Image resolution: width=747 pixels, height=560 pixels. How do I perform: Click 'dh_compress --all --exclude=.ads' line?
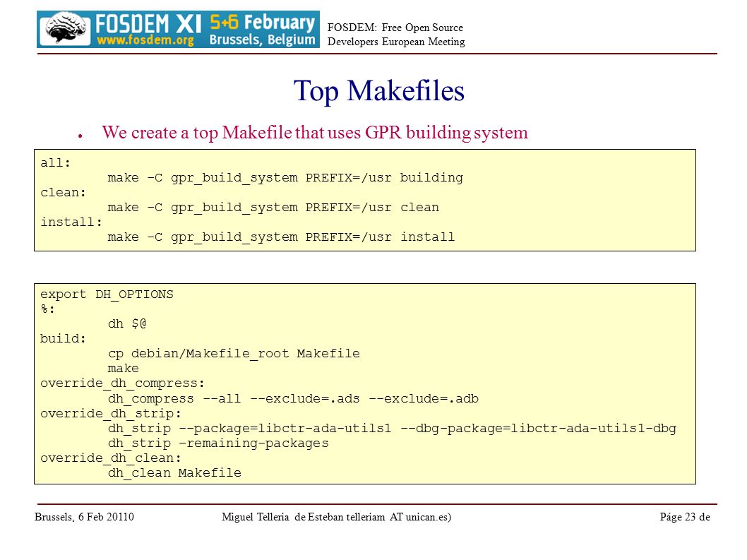coord(293,399)
